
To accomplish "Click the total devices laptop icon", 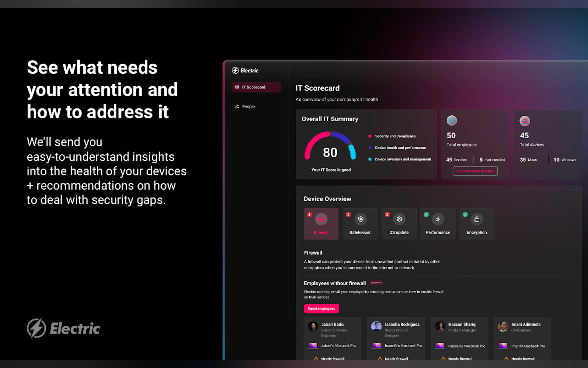I will [x=525, y=121].
